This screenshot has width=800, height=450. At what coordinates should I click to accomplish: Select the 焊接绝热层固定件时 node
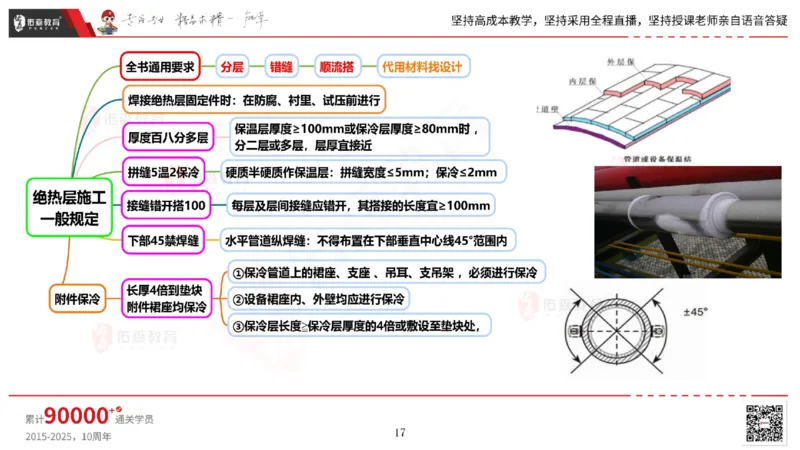(254, 100)
